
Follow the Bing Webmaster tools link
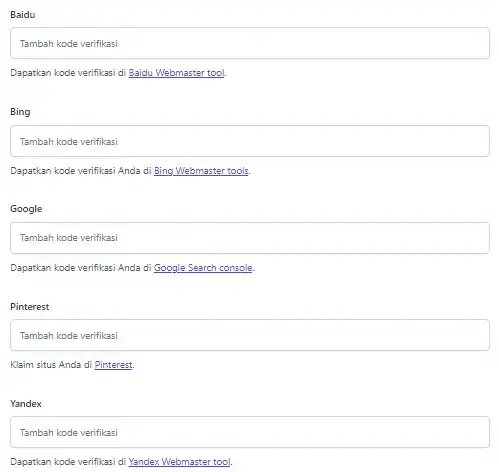(x=201, y=171)
